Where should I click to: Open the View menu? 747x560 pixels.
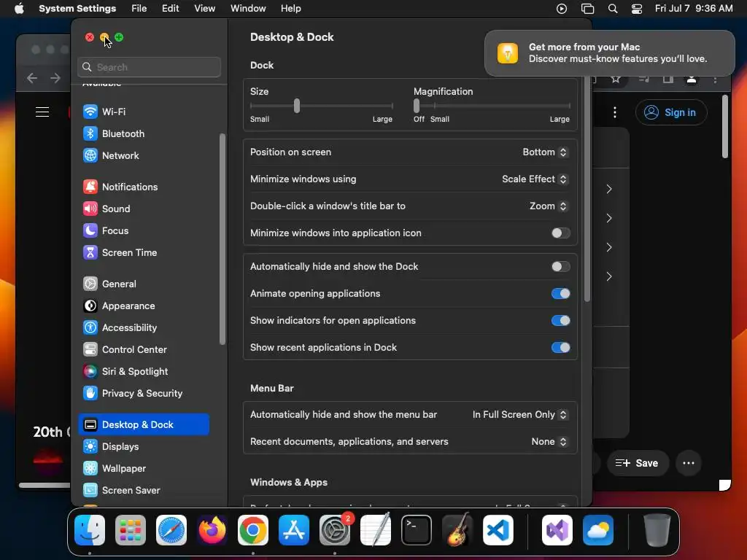coord(204,9)
